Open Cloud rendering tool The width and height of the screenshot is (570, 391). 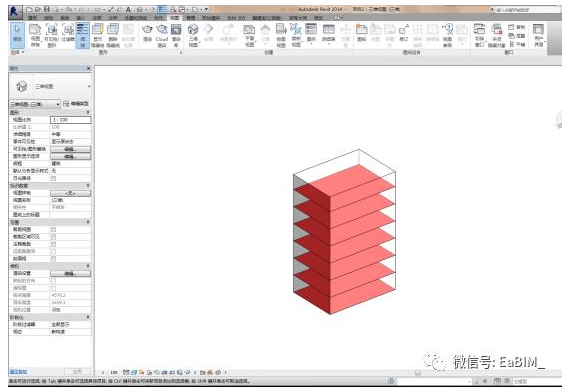click(162, 35)
